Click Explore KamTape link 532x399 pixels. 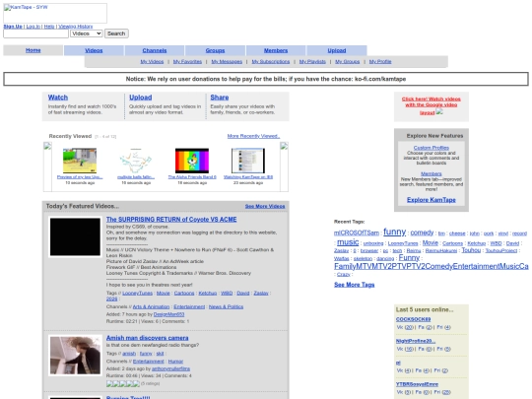point(432,200)
